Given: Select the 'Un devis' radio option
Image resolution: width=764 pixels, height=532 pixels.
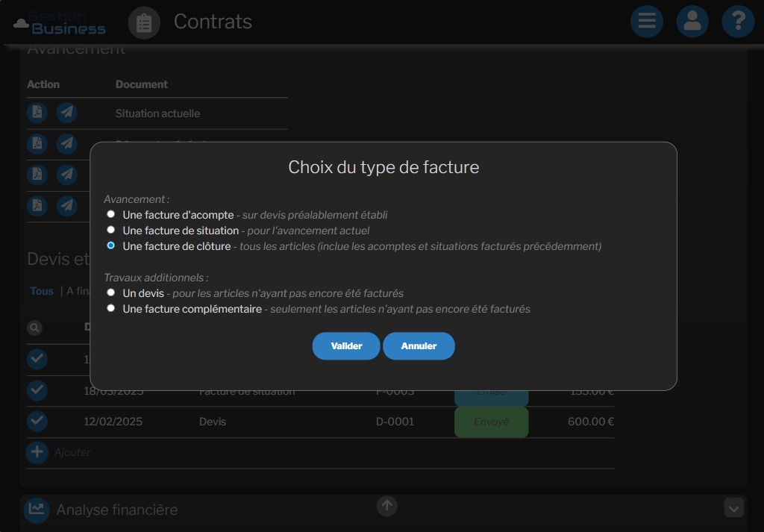Looking at the screenshot, I should pos(111,292).
